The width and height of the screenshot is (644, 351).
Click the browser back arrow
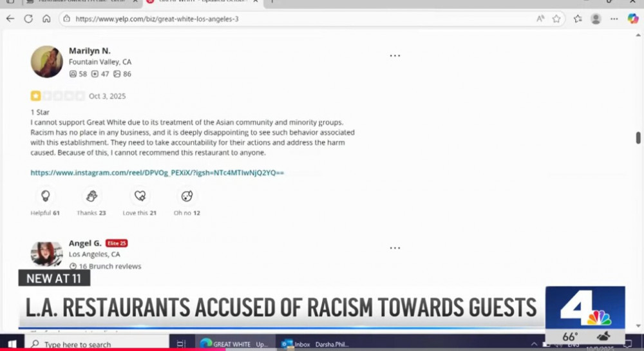(x=10, y=19)
